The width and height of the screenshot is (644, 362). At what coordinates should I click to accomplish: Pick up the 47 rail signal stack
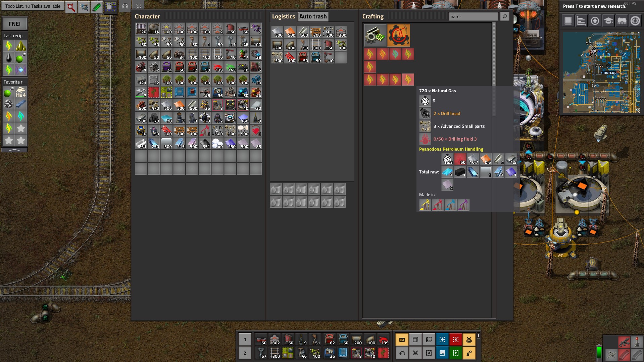pos(243,54)
